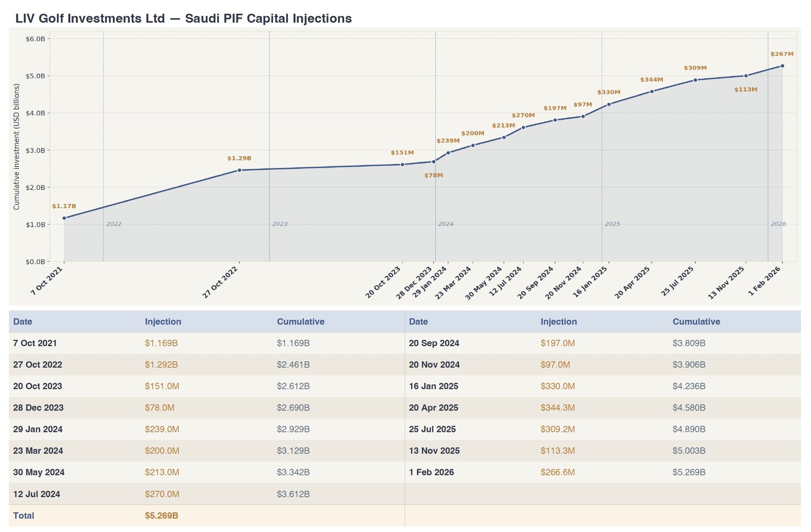Click the $213.0M injection cell

(162, 472)
